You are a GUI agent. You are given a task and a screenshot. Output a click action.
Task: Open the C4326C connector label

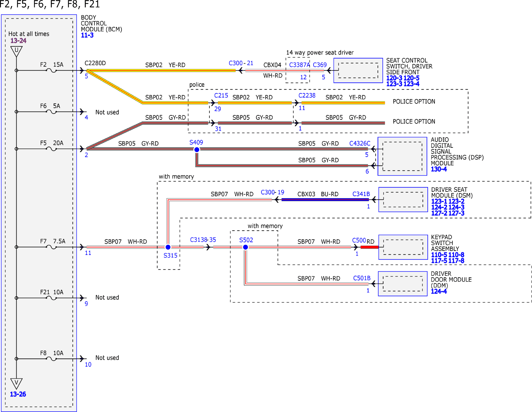360,143
